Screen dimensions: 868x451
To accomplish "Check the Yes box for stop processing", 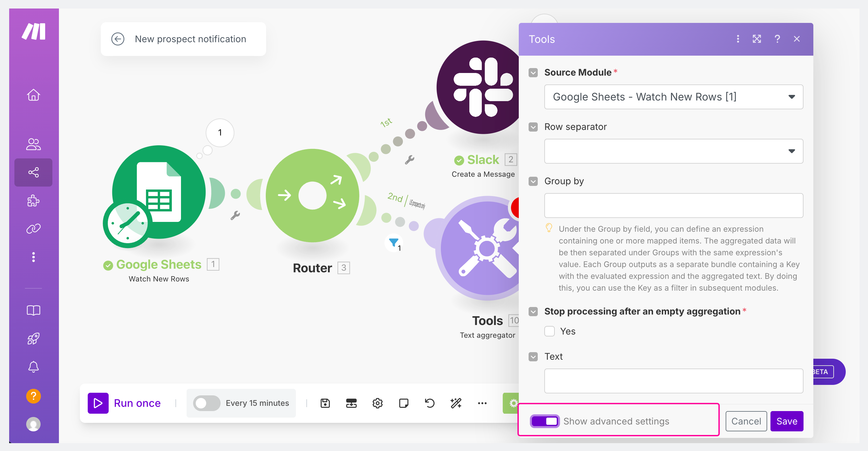I will 550,332.
